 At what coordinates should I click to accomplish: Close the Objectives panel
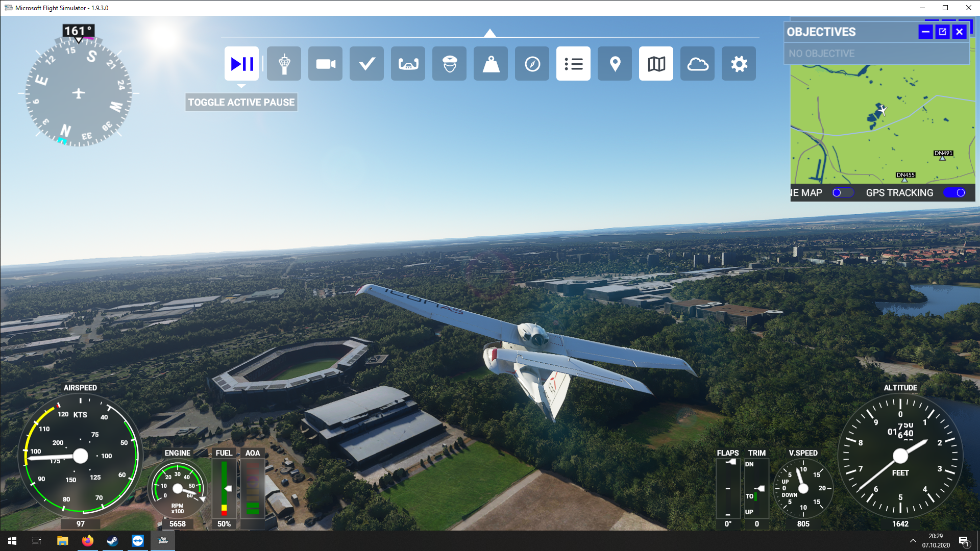pos(960,32)
